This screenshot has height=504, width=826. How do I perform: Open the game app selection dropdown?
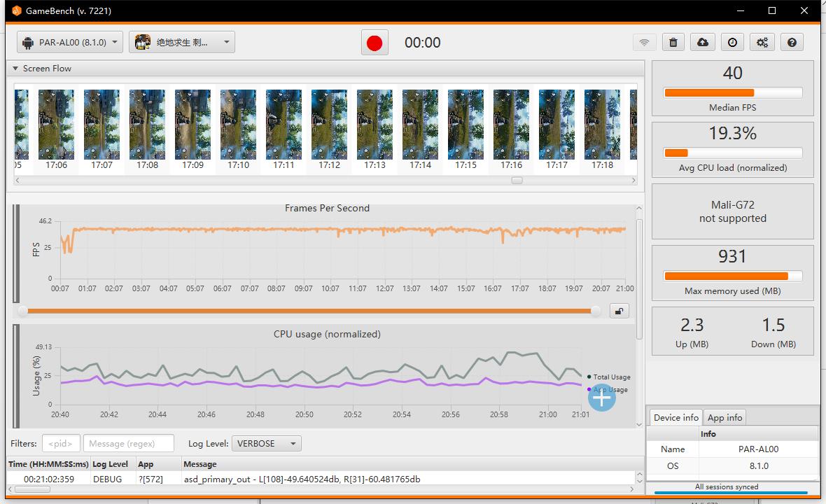click(182, 43)
